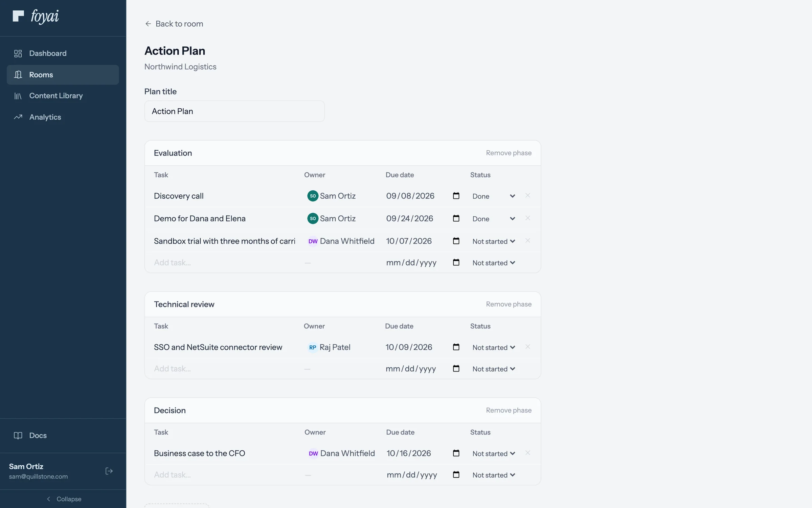This screenshot has width=812, height=508.
Task: Click the Plan title input field
Action: point(234,111)
